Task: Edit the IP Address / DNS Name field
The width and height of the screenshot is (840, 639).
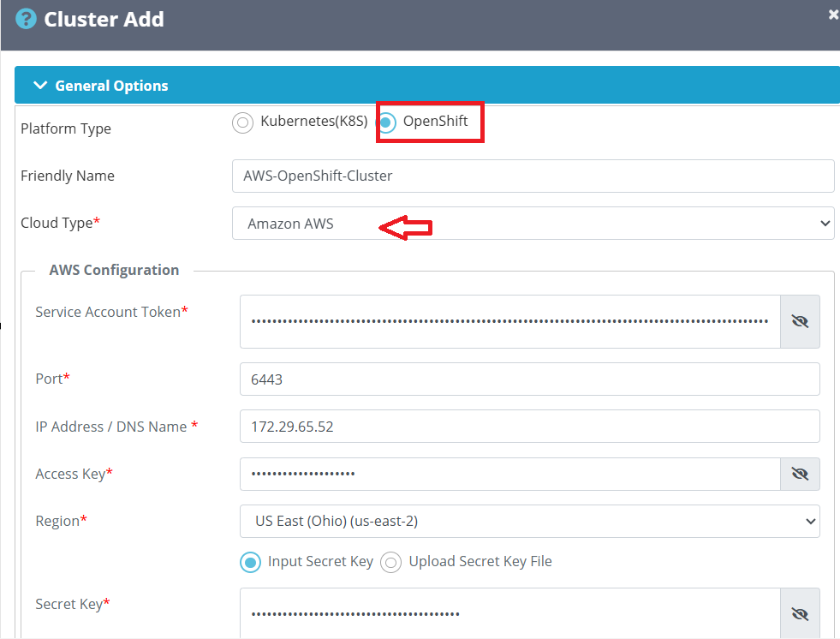Action: click(x=530, y=427)
